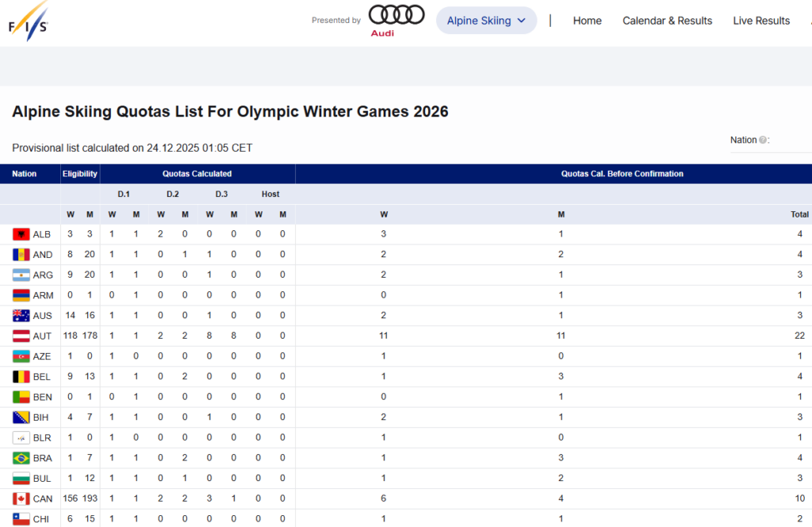Click the Nation column header
This screenshot has width=812, height=527.
click(25, 174)
